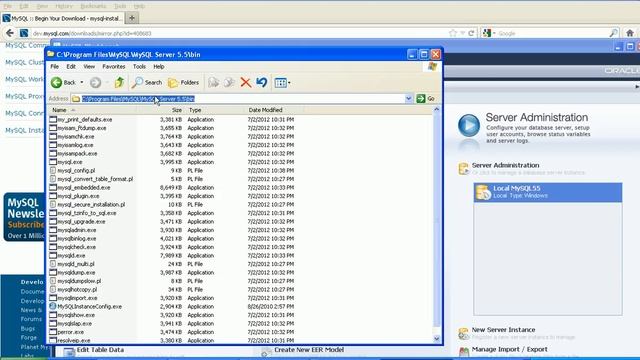Click the Explorer vertical scrollbar thumb
640x360 pixels.
pos(436,220)
